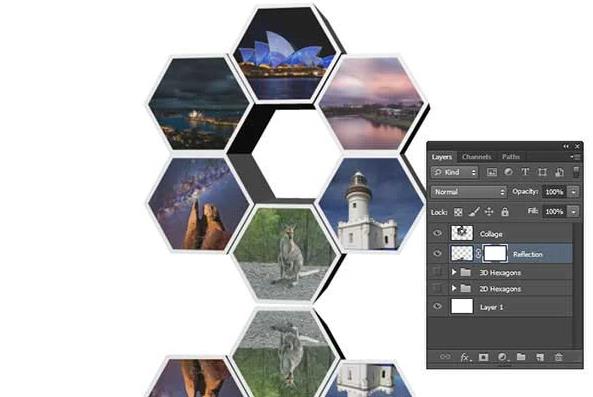Click the pink sunset river hexagon
593x397 pixels.
coord(371,103)
